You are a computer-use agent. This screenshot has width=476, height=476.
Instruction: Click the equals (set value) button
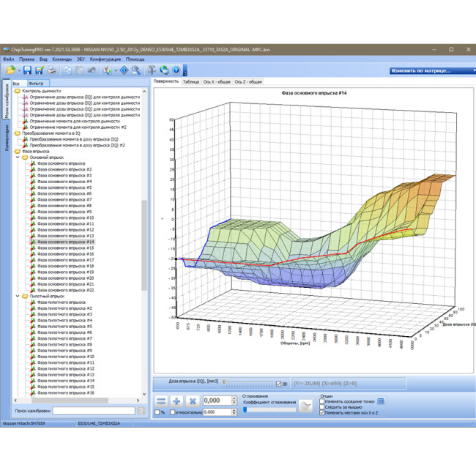point(161,401)
